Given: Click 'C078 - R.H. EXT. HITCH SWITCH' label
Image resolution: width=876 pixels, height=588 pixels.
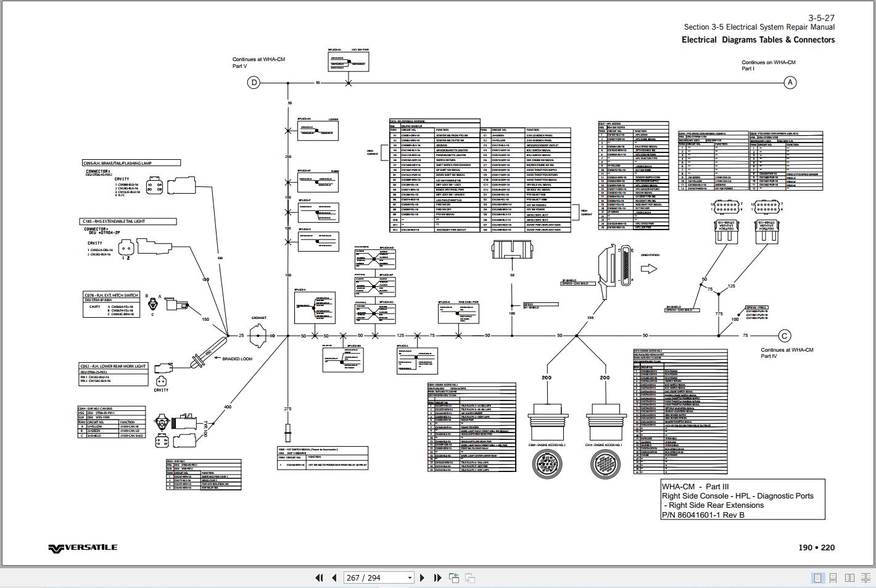Looking at the screenshot, I should click(112, 296).
